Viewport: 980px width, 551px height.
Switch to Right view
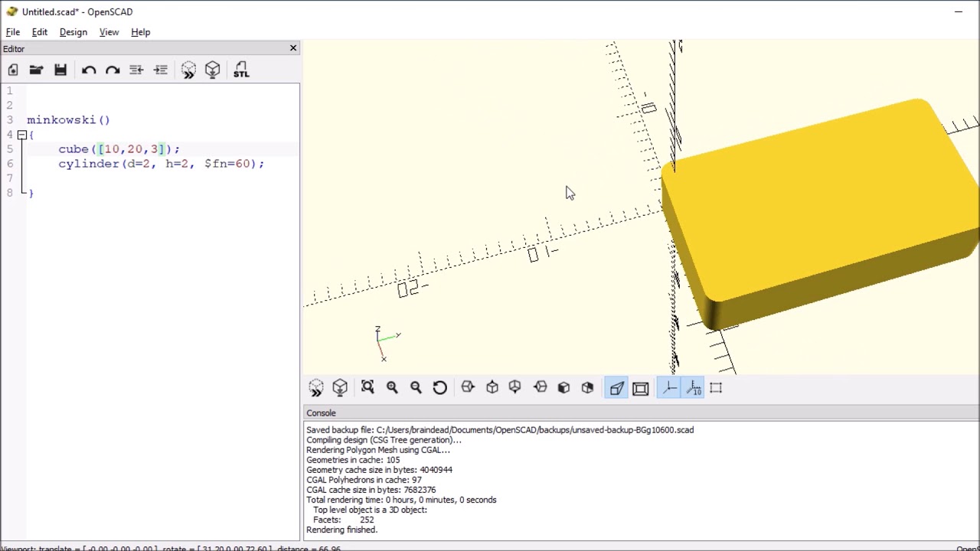point(468,388)
